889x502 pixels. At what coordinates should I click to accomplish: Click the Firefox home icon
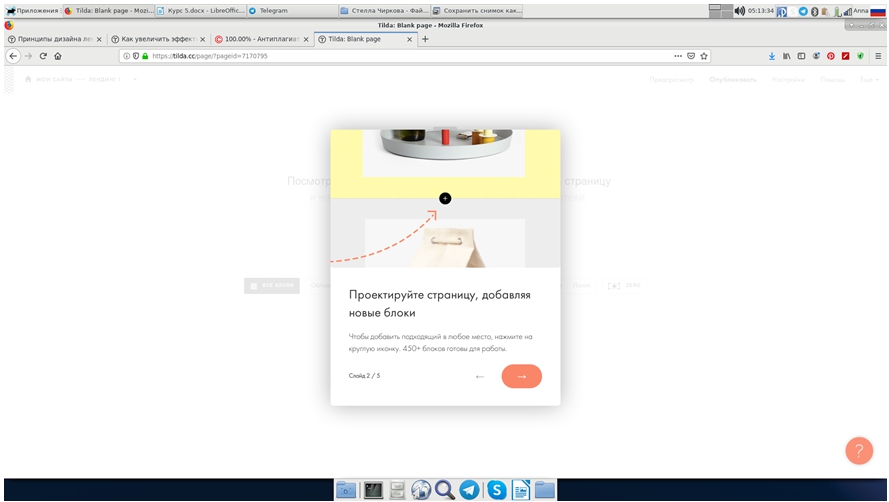58,56
